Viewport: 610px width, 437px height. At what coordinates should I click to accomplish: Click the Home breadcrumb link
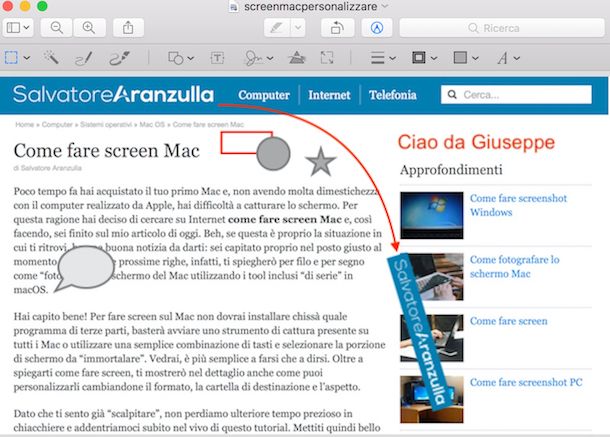25,125
